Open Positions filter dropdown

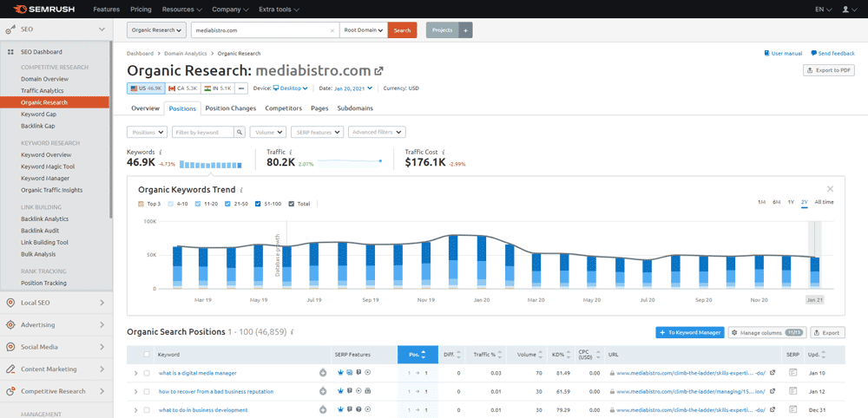coord(148,132)
